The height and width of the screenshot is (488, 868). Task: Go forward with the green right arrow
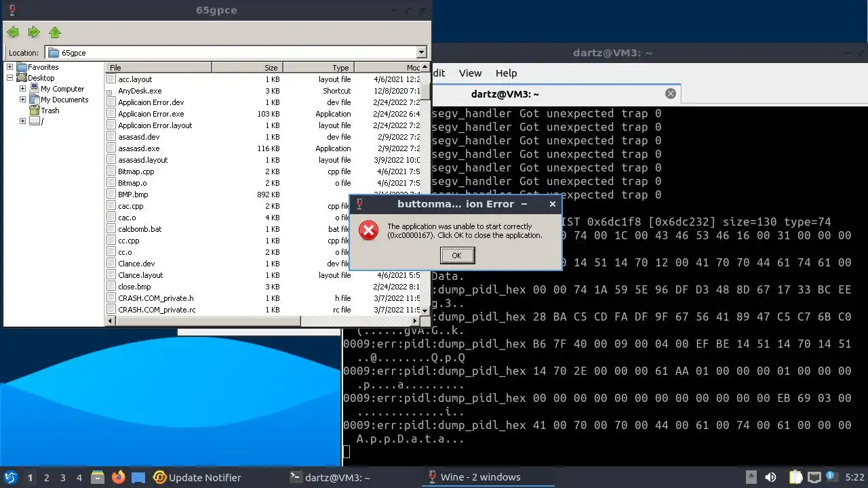[x=33, y=32]
